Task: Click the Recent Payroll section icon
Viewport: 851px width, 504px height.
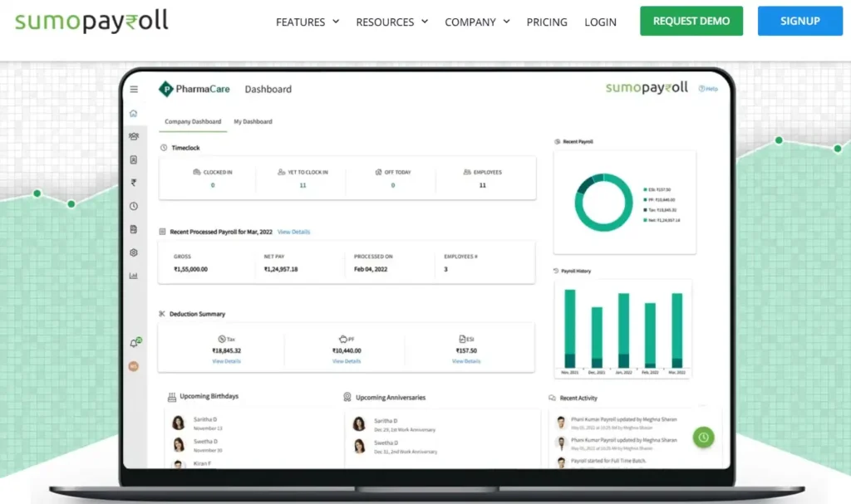Action: point(557,142)
